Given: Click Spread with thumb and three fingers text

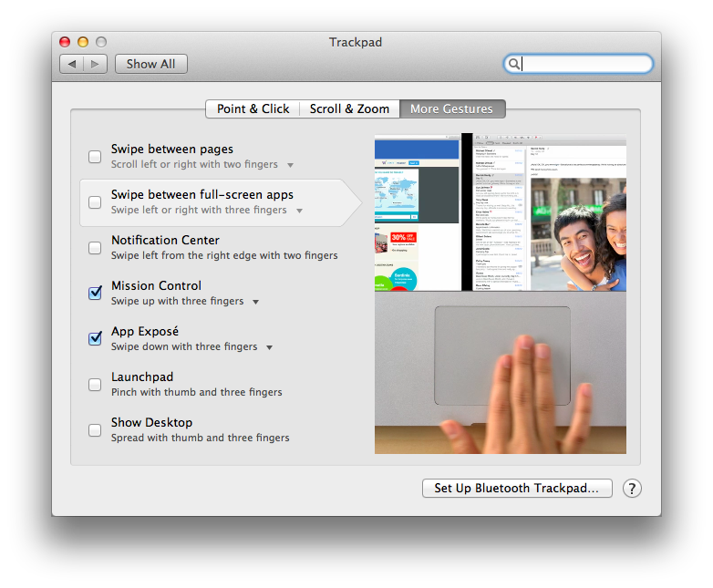Looking at the screenshot, I should (201, 438).
